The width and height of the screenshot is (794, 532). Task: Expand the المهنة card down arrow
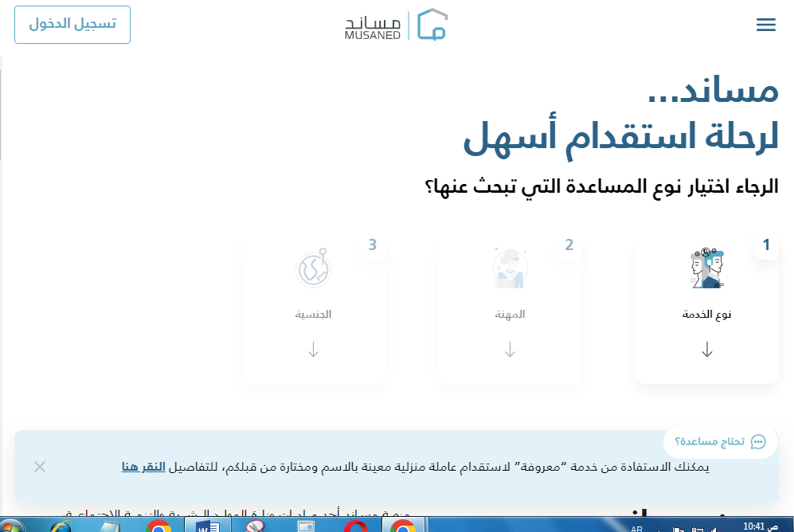tap(510, 350)
